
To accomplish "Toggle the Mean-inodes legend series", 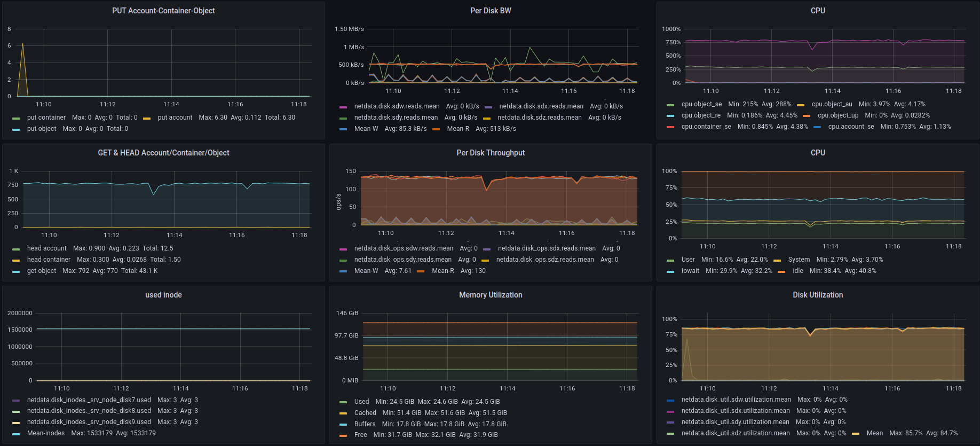I will coord(46,433).
